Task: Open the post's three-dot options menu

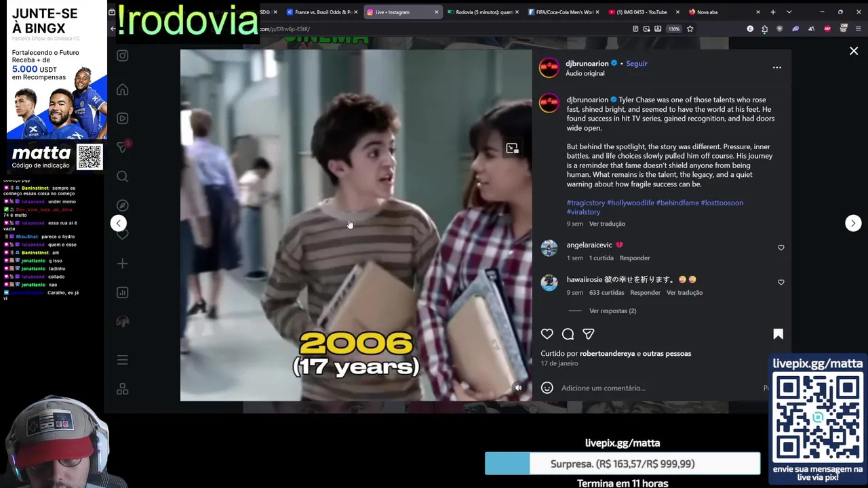Action: 777,68
